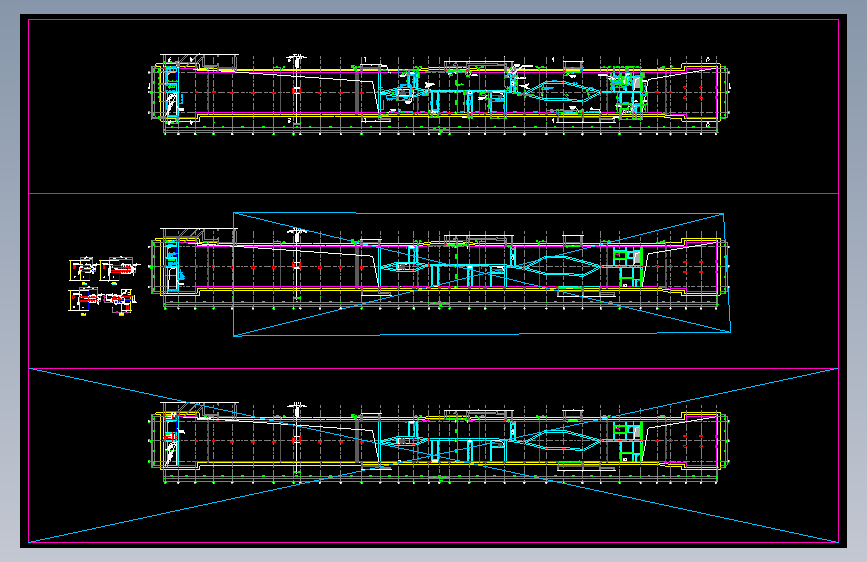Pick the upper-right small detail drawing
The height and width of the screenshot is (562, 867).
tap(119, 269)
